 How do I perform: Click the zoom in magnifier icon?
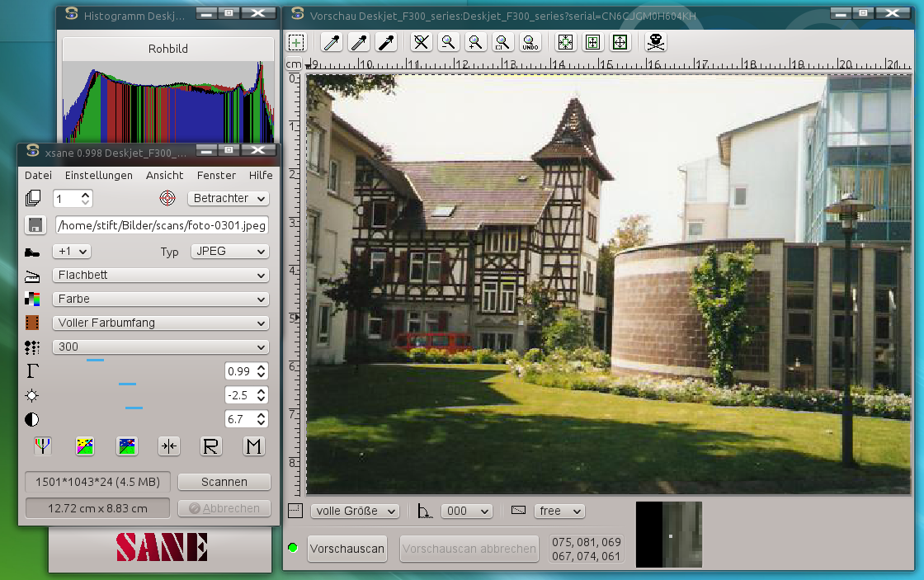coord(474,42)
